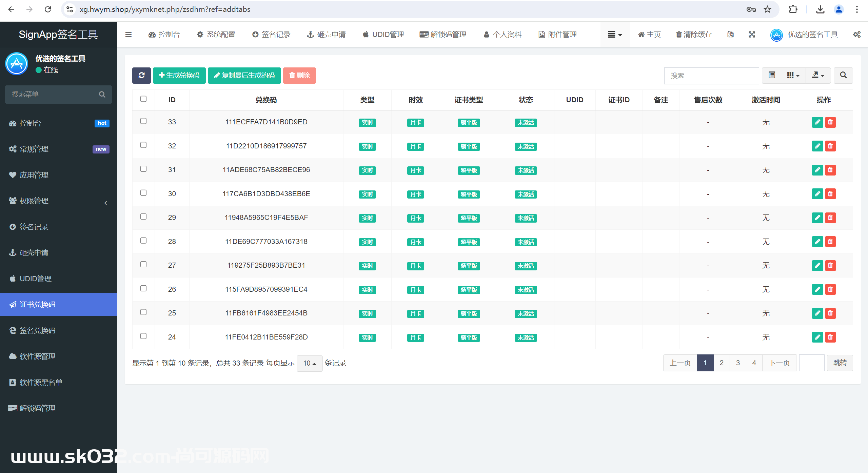Click the delete icon for row 31
The width and height of the screenshot is (868, 473).
(830, 170)
